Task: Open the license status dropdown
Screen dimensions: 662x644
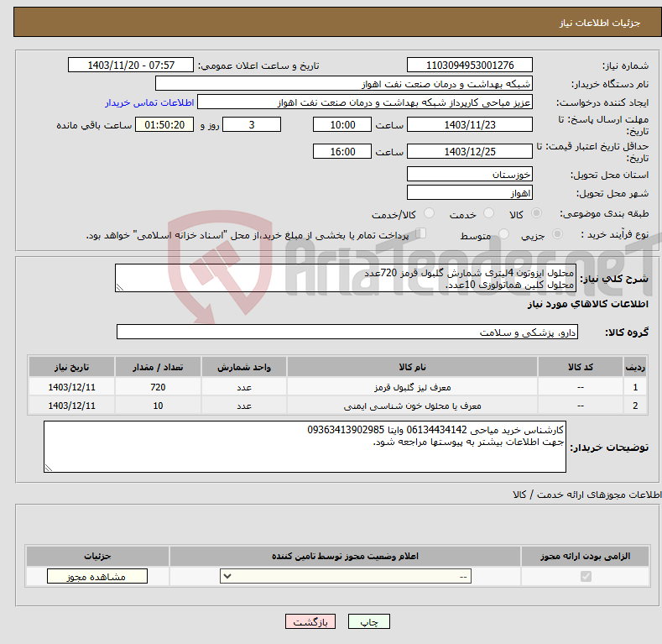Action: [346, 576]
